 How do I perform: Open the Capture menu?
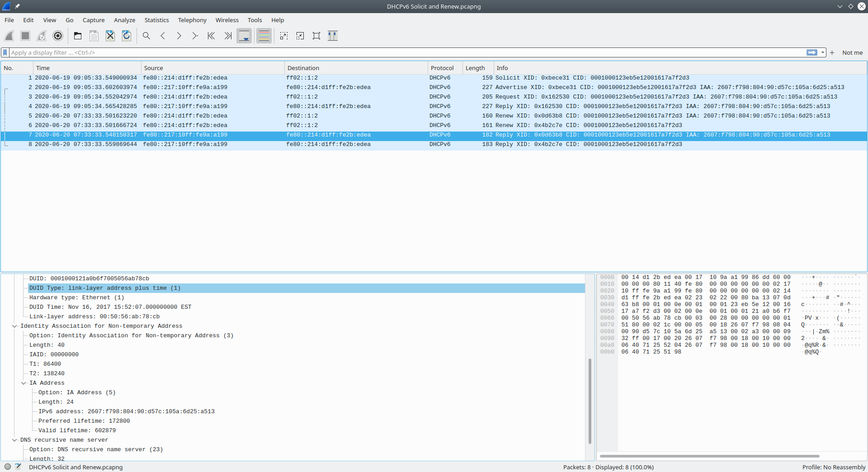94,20
